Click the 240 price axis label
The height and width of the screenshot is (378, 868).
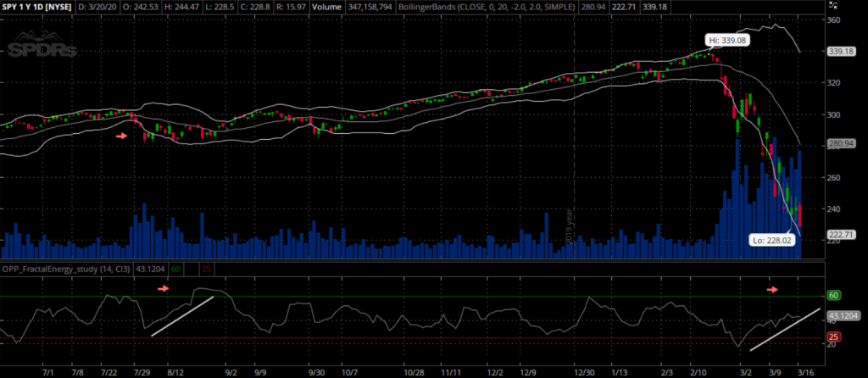click(x=834, y=208)
